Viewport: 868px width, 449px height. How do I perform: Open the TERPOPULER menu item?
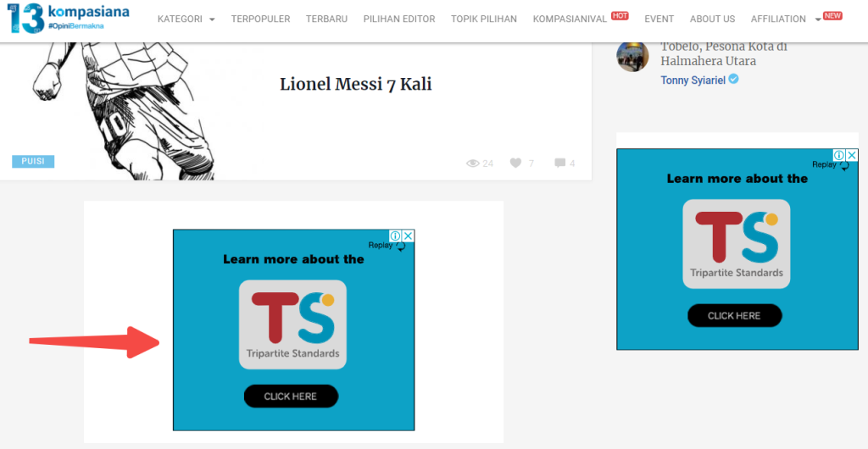point(261,19)
